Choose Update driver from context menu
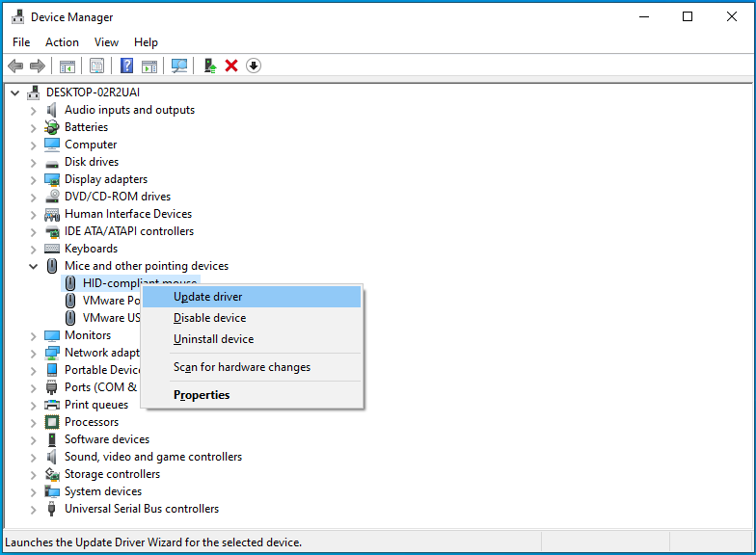This screenshot has height=555, width=756. [x=252, y=297]
